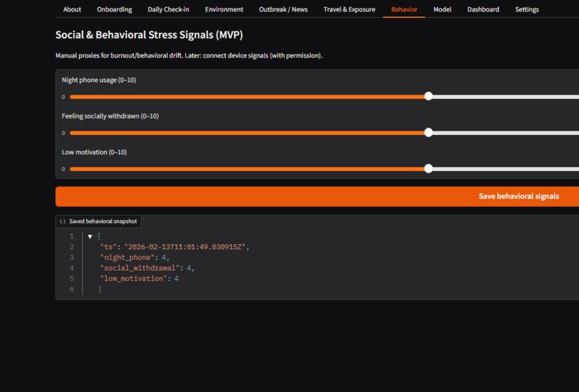Select the Outbreak / News tab
This screenshot has width=579, height=392.
click(x=283, y=9)
